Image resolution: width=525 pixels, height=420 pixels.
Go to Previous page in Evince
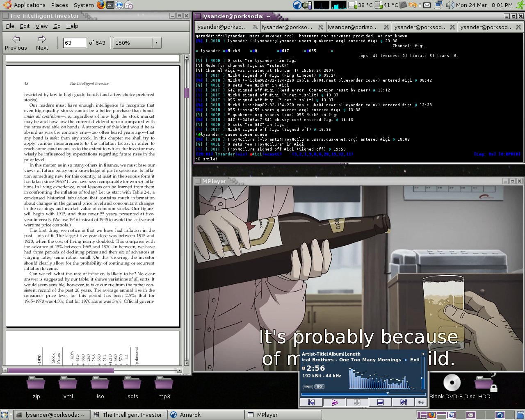[16, 43]
